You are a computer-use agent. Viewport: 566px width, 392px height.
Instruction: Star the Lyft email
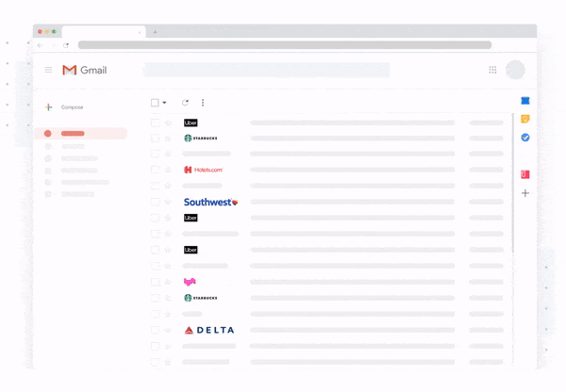pos(168,282)
